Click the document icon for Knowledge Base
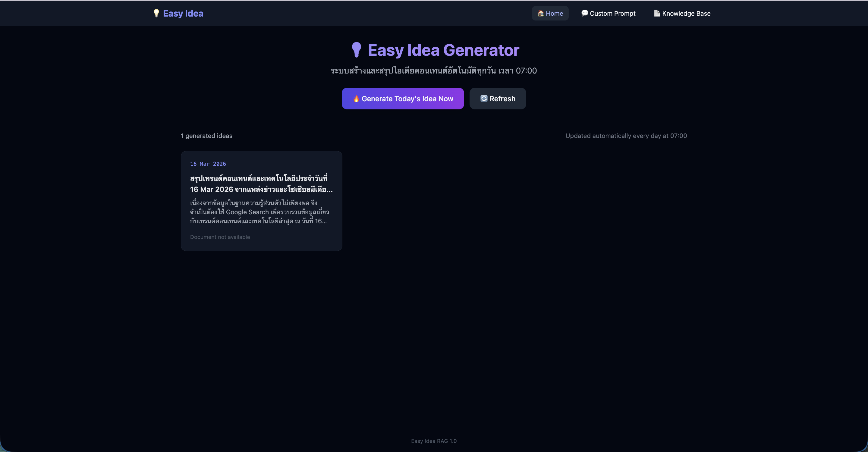 (657, 13)
